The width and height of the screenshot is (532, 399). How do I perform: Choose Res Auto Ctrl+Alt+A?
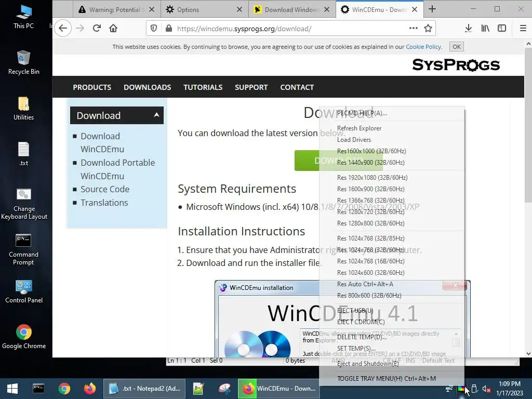392,284
